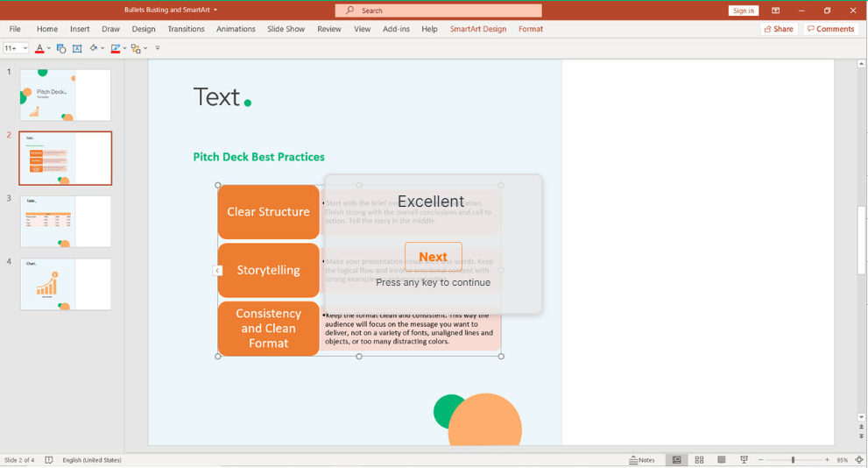Open the font color dropdown arrow

(x=49, y=49)
